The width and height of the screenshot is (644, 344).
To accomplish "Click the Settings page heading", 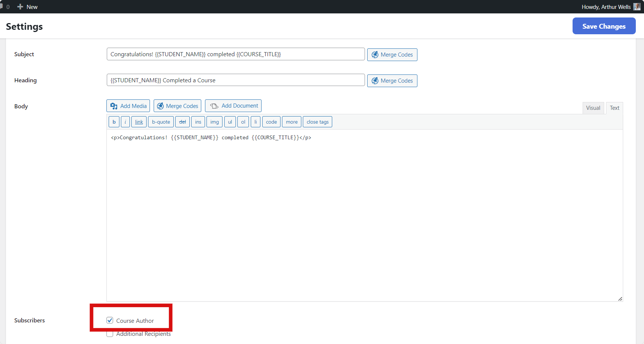I will pos(24,26).
